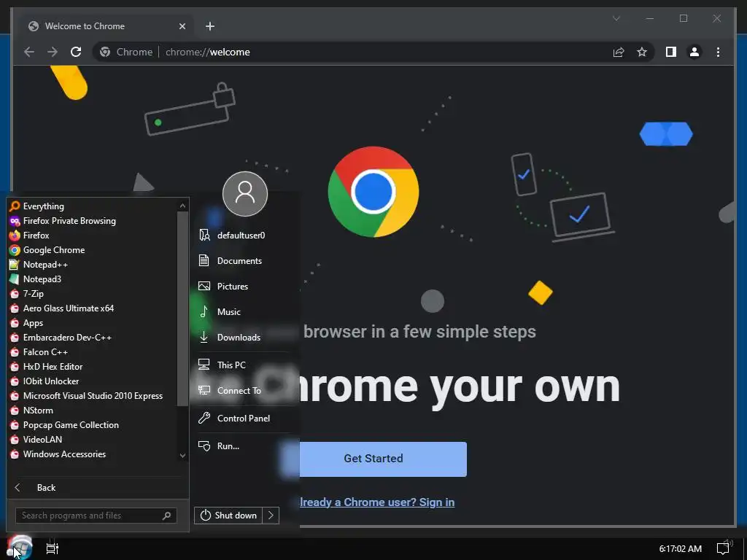Screen dimensions: 747x560
Task: Expand Microsoft Visual Studio 2010 Express folder
Action: 93,396
